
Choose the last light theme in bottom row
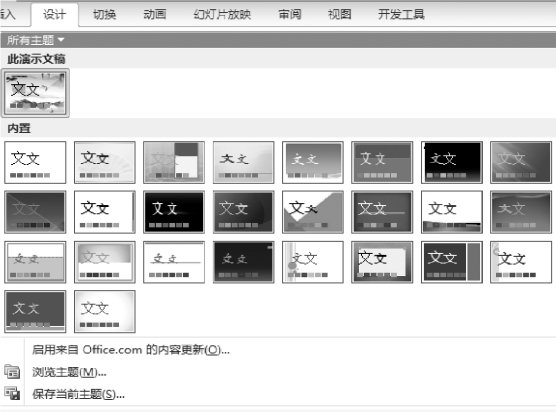(x=105, y=312)
